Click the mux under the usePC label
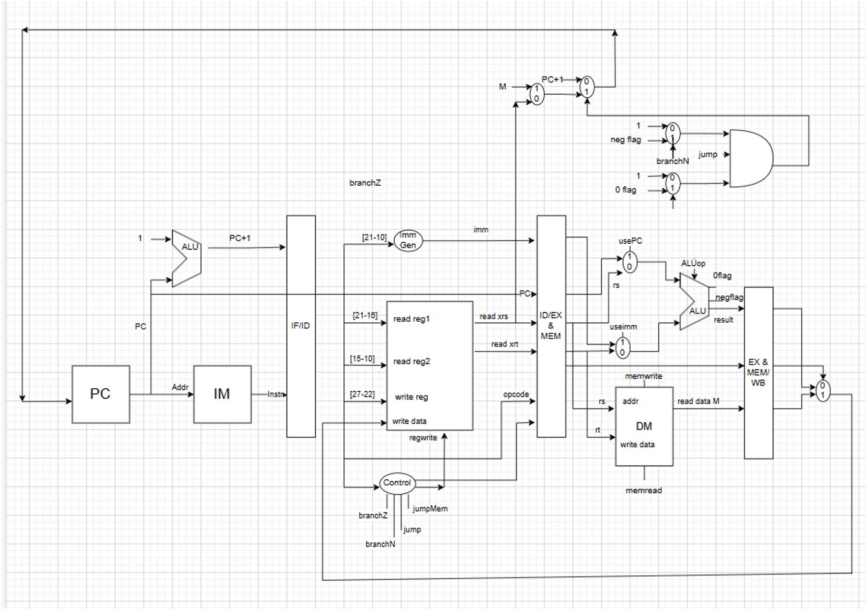Screen dimensions: 868x610 click(630, 262)
